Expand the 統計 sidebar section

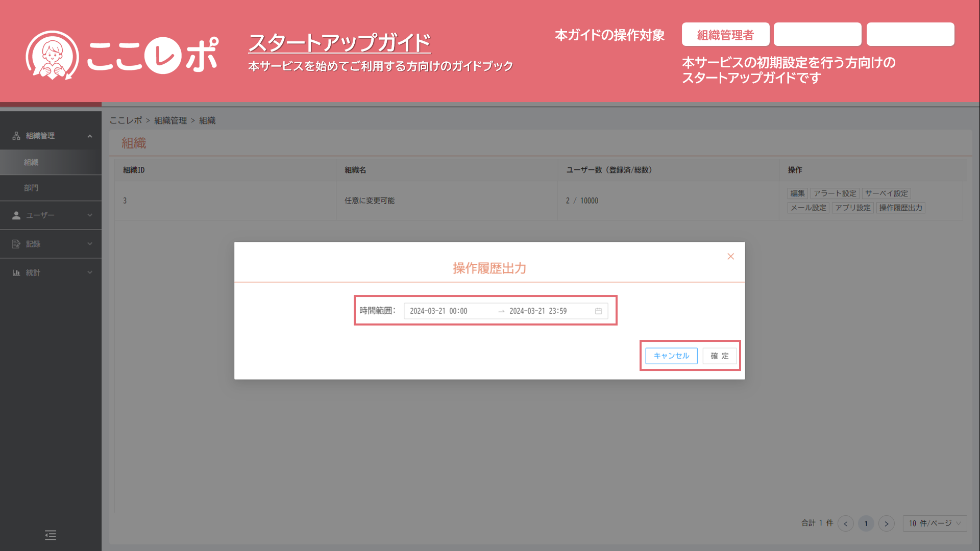pos(90,272)
